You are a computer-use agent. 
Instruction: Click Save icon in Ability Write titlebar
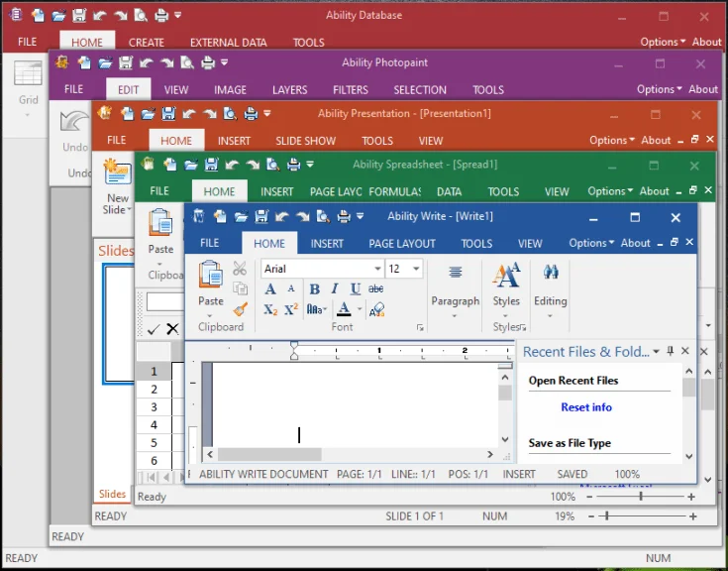point(261,216)
